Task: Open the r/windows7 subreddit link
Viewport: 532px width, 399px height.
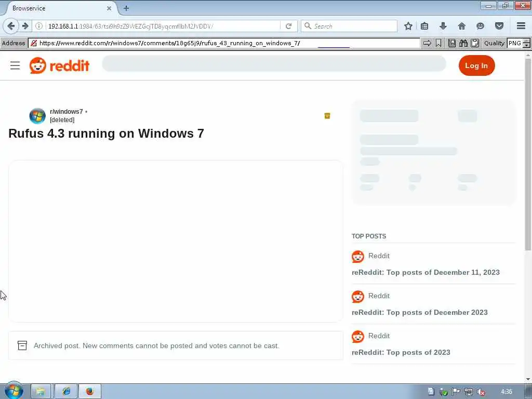Action: coord(66,112)
